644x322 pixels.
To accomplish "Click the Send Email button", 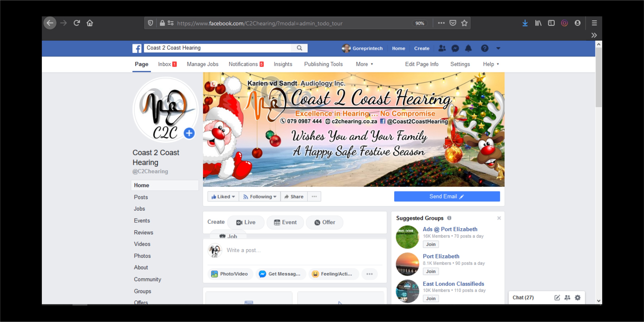I will pyautogui.click(x=447, y=197).
